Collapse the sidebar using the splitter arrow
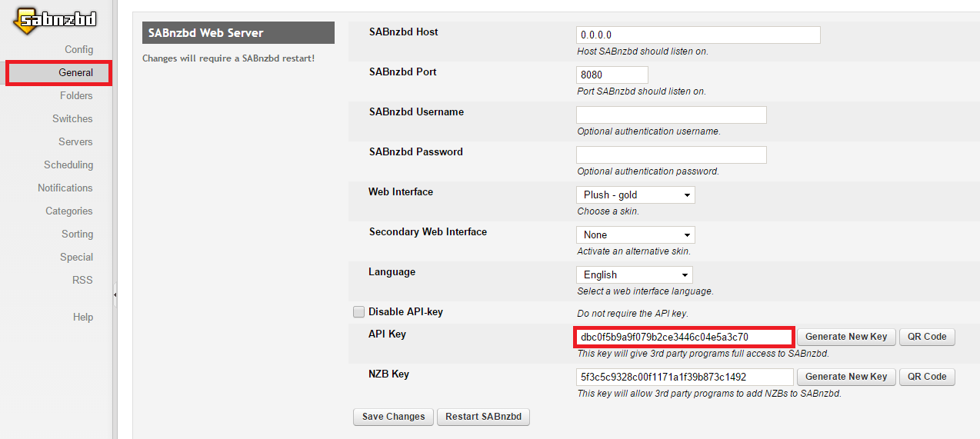Screen dimensions: 980x439 tap(115, 294)
